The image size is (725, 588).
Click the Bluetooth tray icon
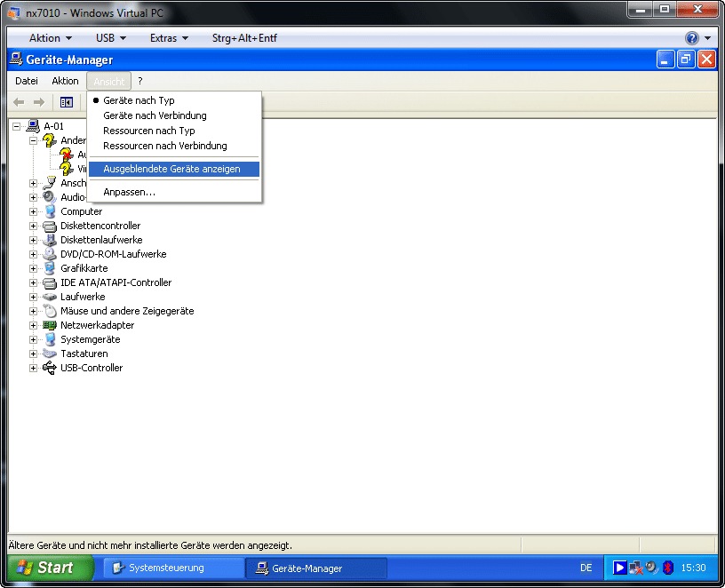point(667,568)
